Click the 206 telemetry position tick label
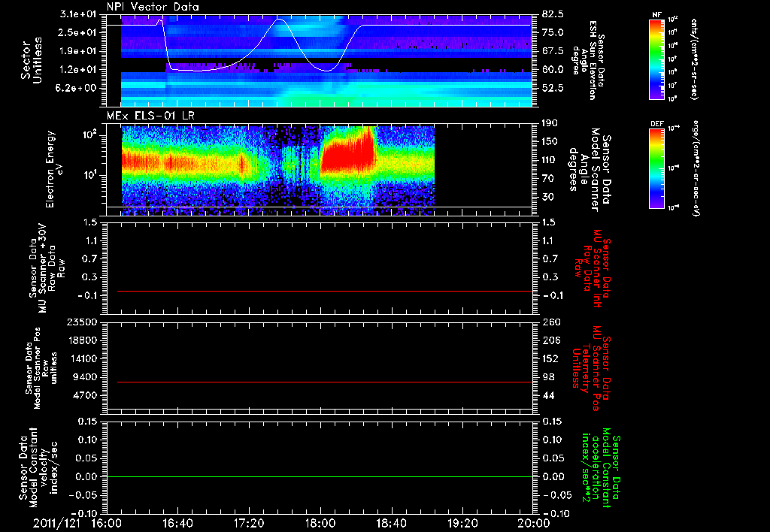Screen dimensions: 770x532 point(550,340)
